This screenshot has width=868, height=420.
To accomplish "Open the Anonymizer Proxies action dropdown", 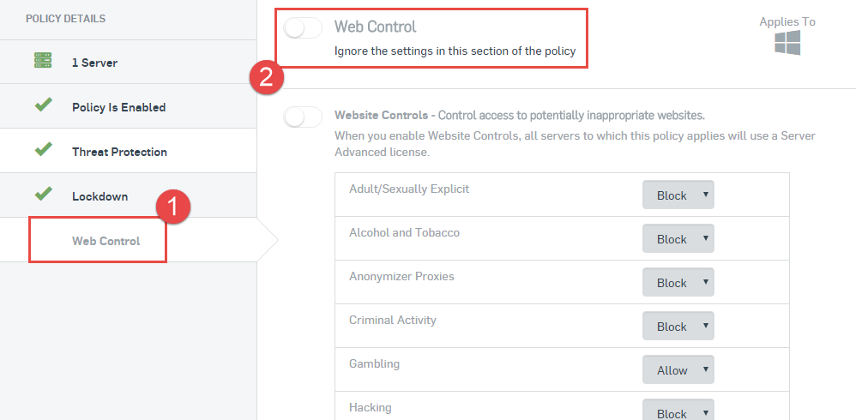I will tap(678, 282).
